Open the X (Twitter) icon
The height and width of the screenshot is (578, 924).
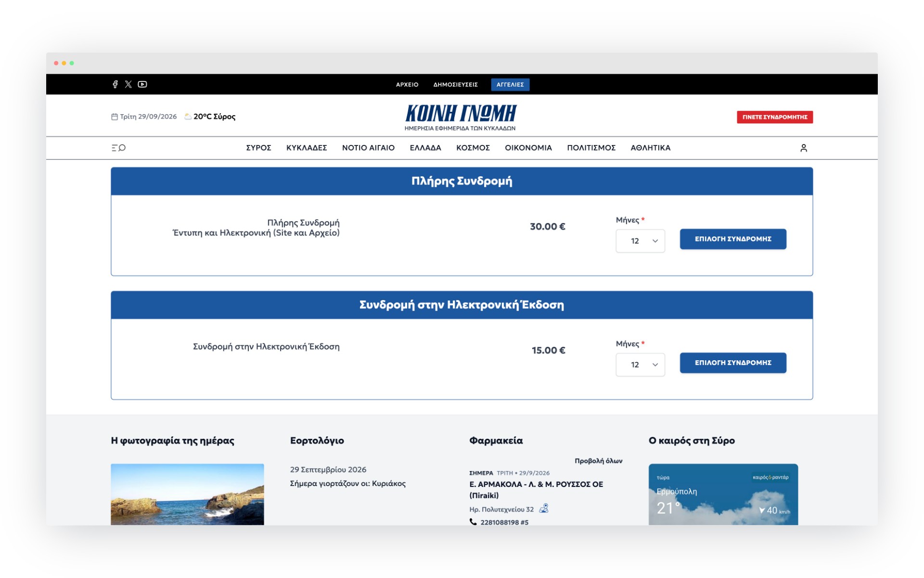[128, 84]
